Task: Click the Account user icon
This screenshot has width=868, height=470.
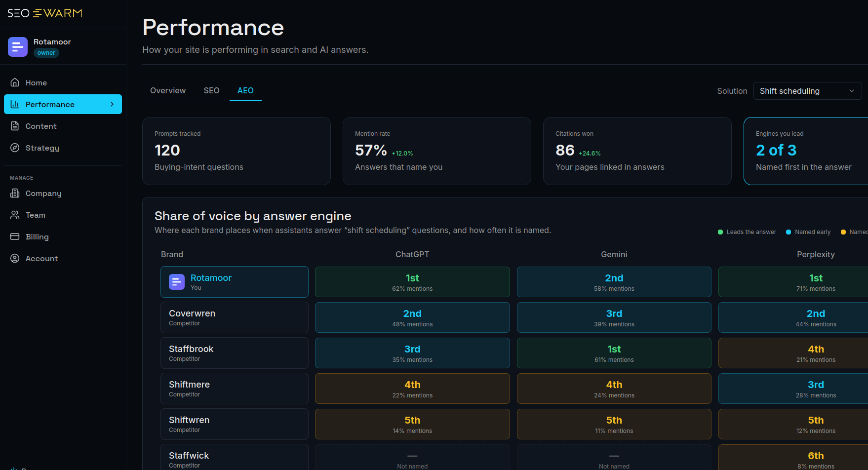Action: tap(15, 258)
